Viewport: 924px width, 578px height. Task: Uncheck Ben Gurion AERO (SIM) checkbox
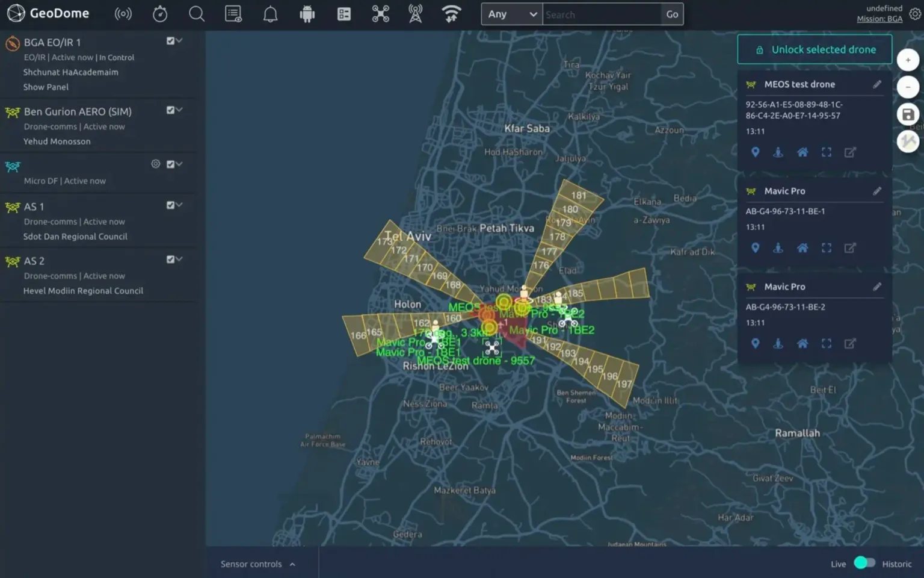tap(170, 110)
